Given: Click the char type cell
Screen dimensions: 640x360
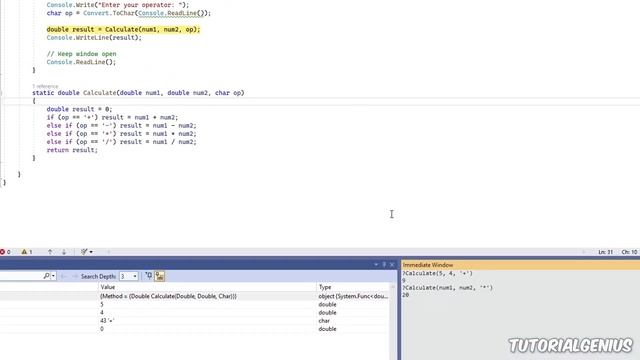Looking at the screenshot, I should [353, 321].
